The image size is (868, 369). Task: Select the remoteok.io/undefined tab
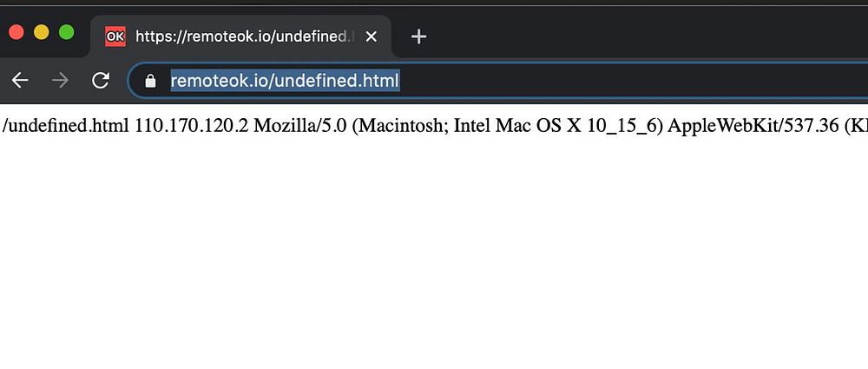[243, 36]
